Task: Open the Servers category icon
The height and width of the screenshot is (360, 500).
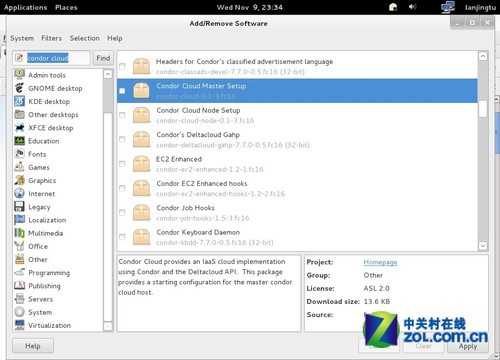Action: [x=19, y=299]
